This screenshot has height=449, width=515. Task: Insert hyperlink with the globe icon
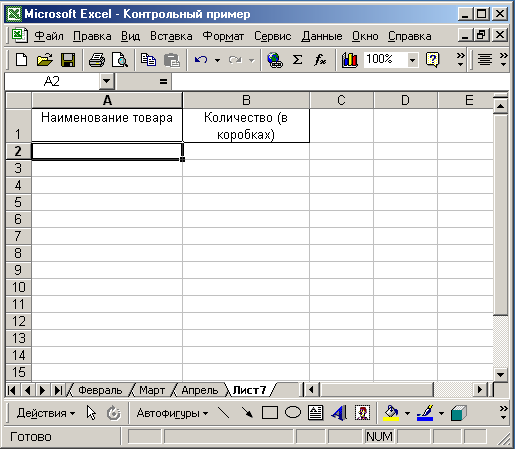point(275,60)
